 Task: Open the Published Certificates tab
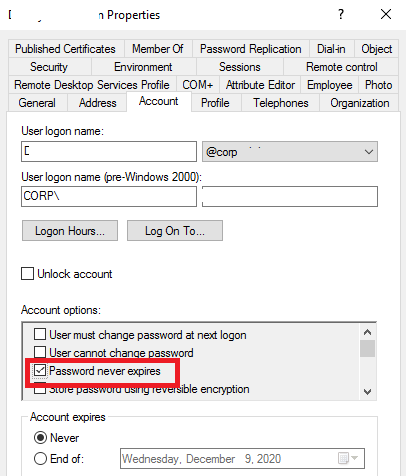(66, 49)
